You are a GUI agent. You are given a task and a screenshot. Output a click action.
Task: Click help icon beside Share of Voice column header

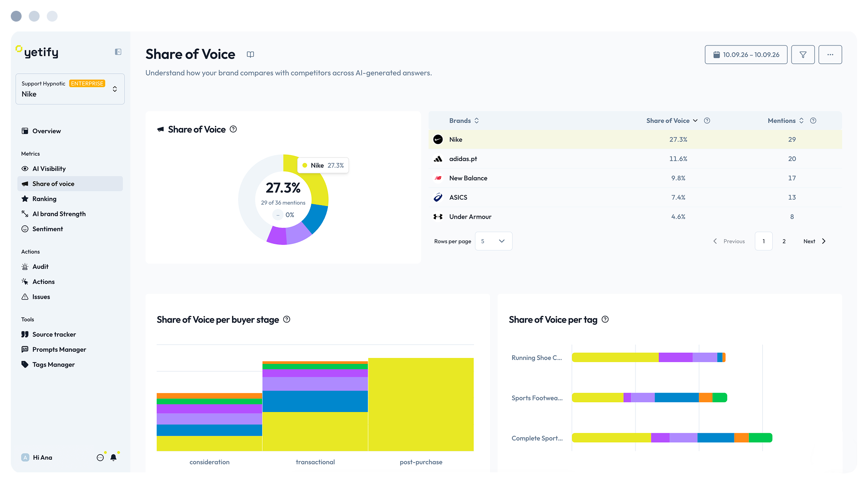707,121
